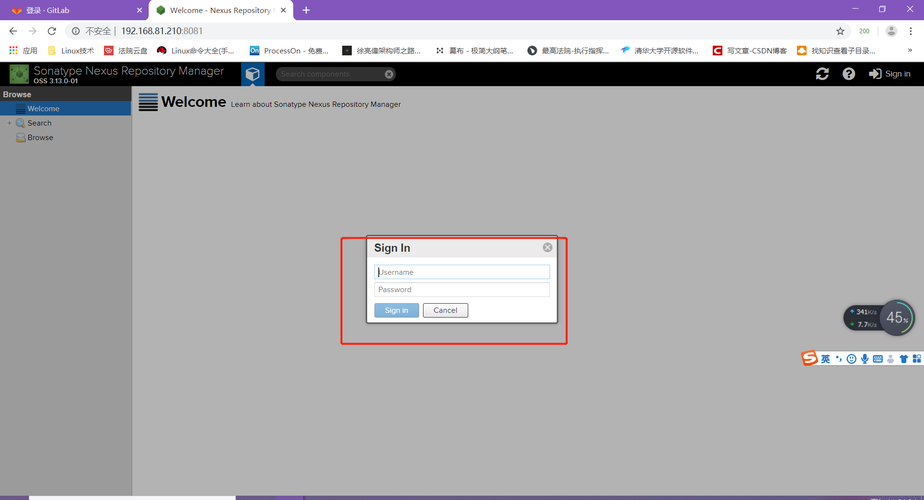
Task: Close the Nexus Repository tab
Action: pyautogui.click(x=283, y=10)
